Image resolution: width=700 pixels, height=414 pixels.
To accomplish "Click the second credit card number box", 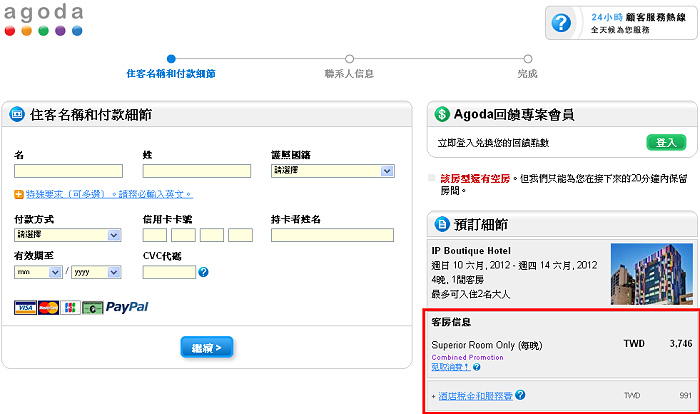I will pos(183,235).
